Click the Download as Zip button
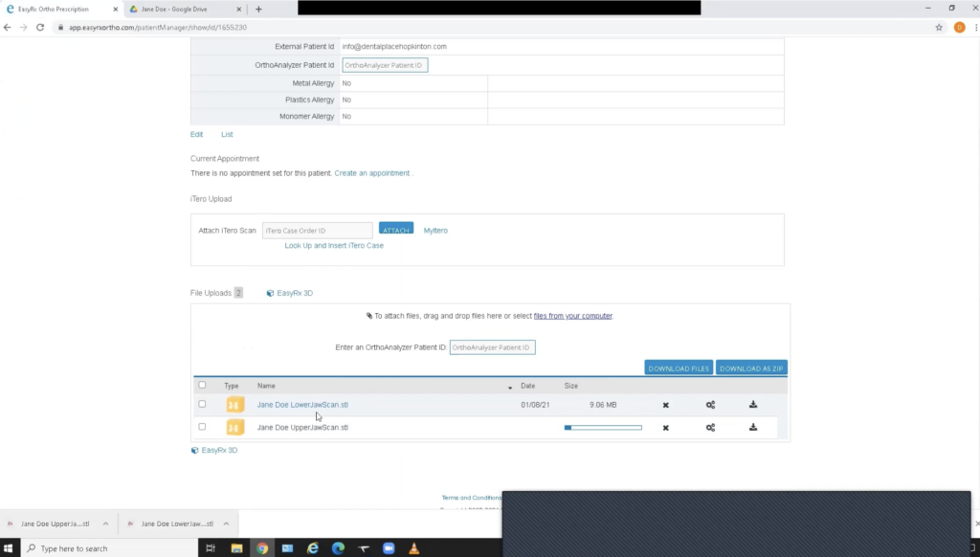 [751, 368]
